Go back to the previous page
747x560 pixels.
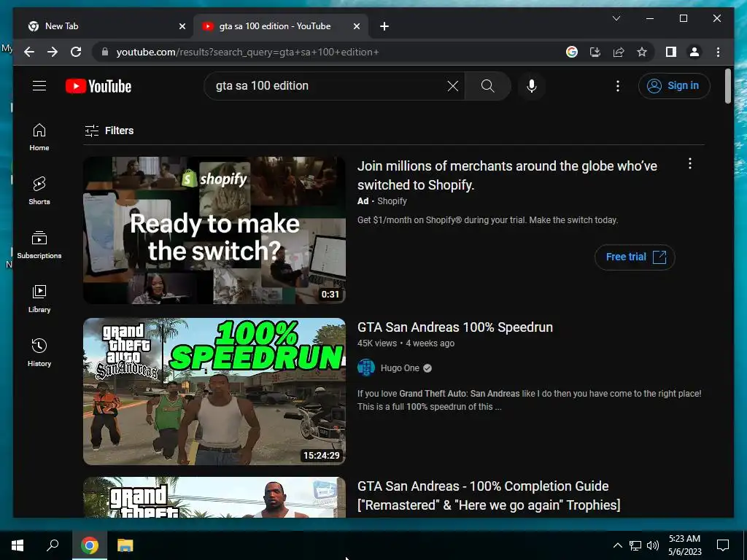pyautogui.click(x=29, y=52)
